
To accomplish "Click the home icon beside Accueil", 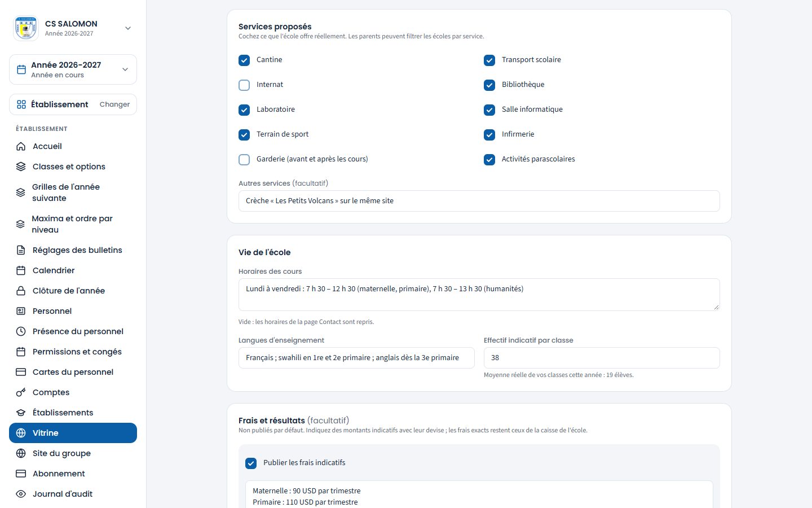I will click(x=21, y=146).
